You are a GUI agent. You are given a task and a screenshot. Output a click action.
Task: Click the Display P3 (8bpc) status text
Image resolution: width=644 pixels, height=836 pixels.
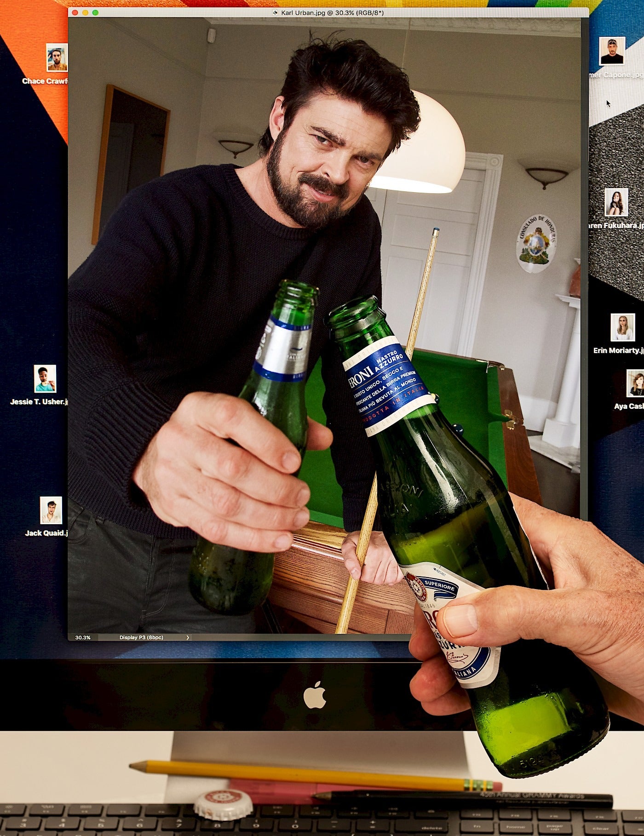[141, 637]
